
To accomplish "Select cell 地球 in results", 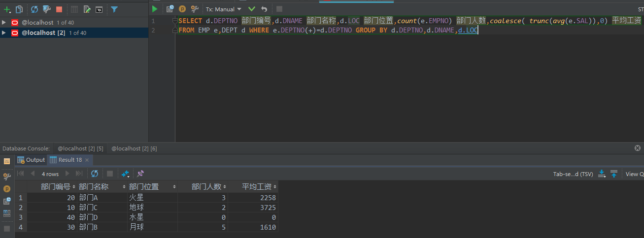I will pyautogui.click(x=153, y=208).
